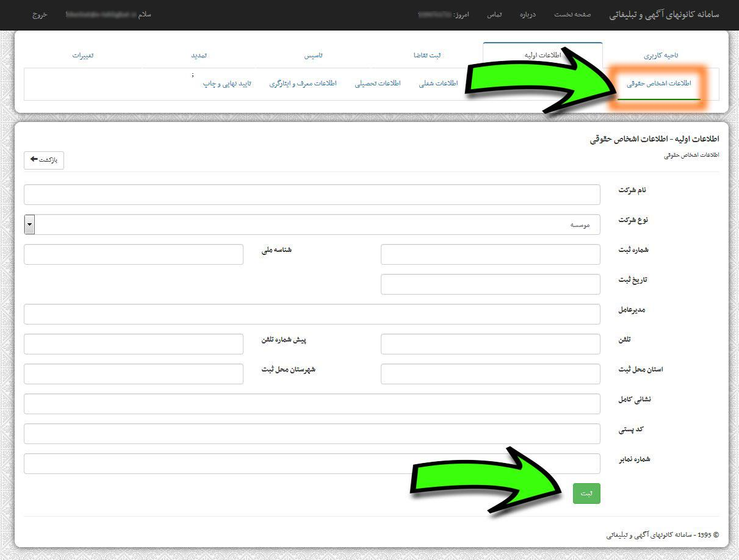The image size is (739, 560).
Task: Open the ناحیه کاربری tab
Action: (661, 56)
